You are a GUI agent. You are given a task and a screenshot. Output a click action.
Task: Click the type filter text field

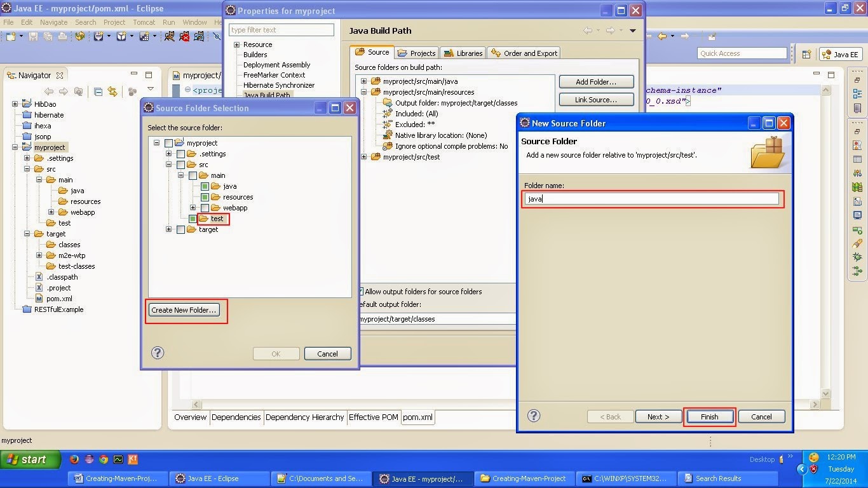click(x=281, y=30)
